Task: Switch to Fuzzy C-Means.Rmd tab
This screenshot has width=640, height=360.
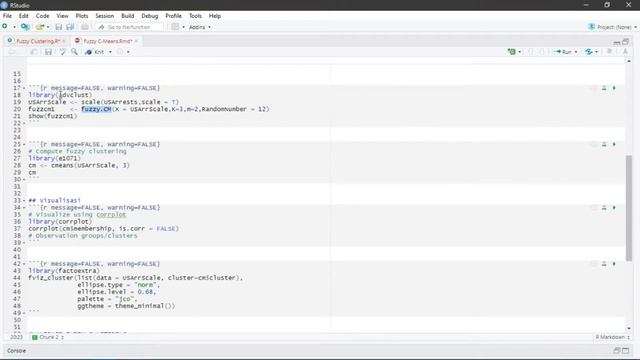Action: pos(108,41)
